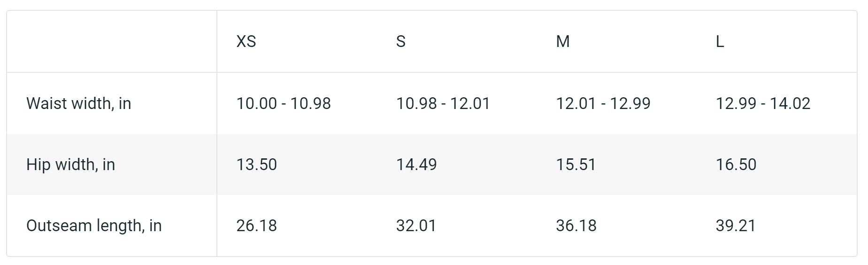Viewport: 868px width, 265px height.
Task: Click hip width value 14.49
Action: tap(416, 164)
